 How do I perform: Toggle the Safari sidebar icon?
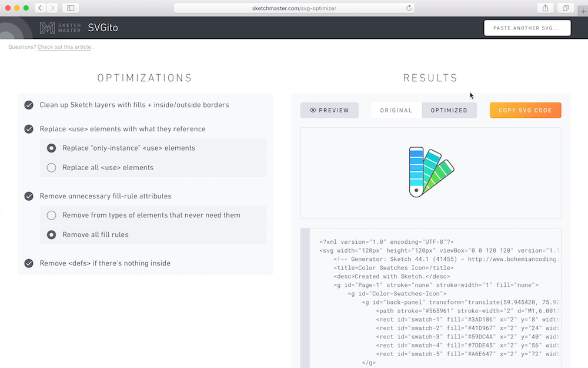(71, 8)
